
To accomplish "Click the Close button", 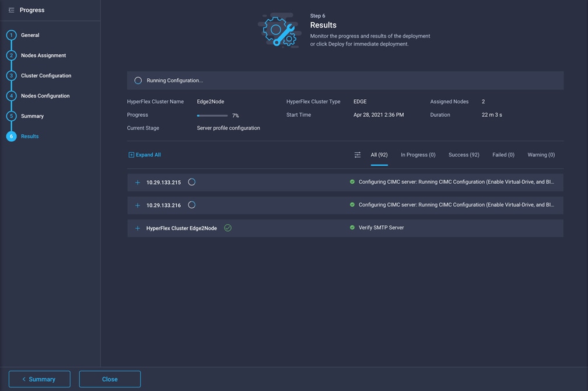I will coord(110,379).
